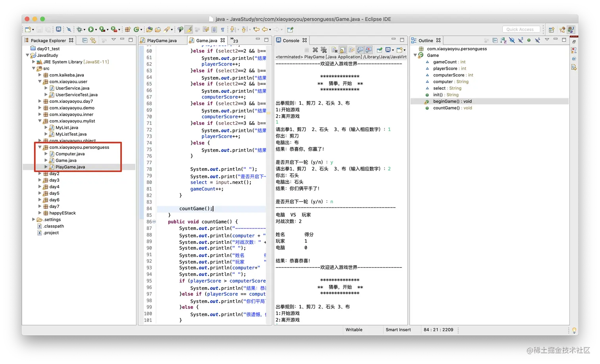Click the Open Type icon
600x364 pixels.
pyautogui.click(x=149, y=29)
